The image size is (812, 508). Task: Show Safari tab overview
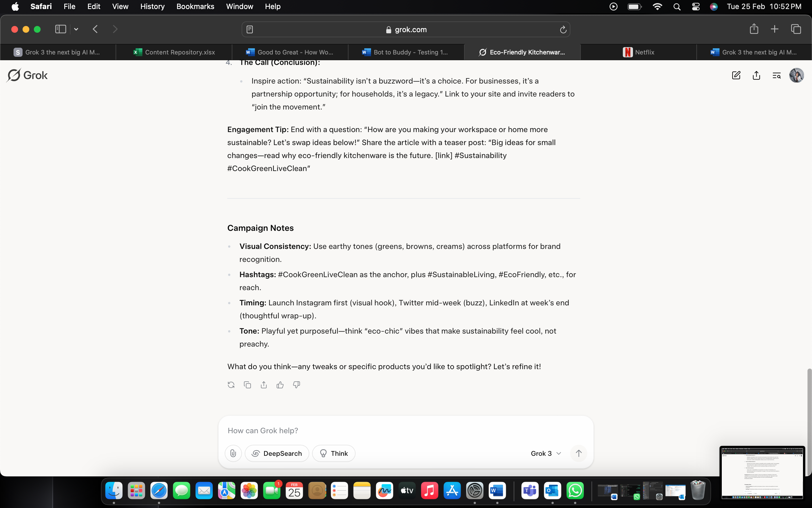pyautogui.click(x=796, y=29)
